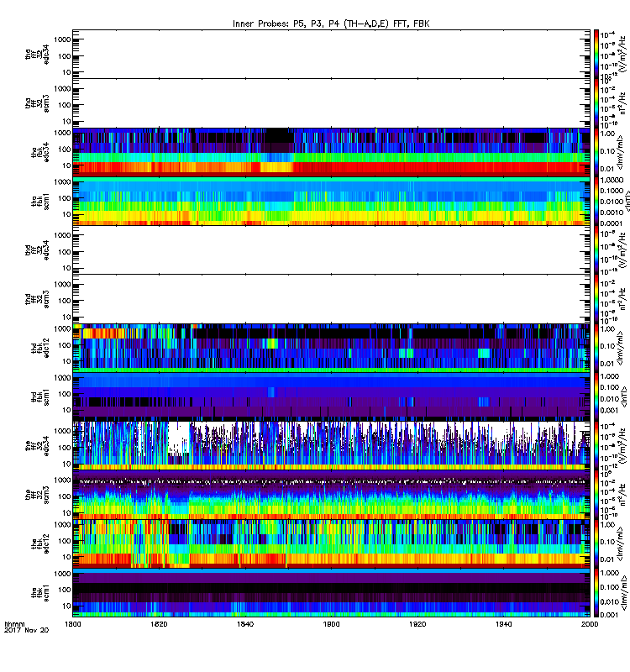
Task: Click the '1800' time axis label
Action: (73, 623)
